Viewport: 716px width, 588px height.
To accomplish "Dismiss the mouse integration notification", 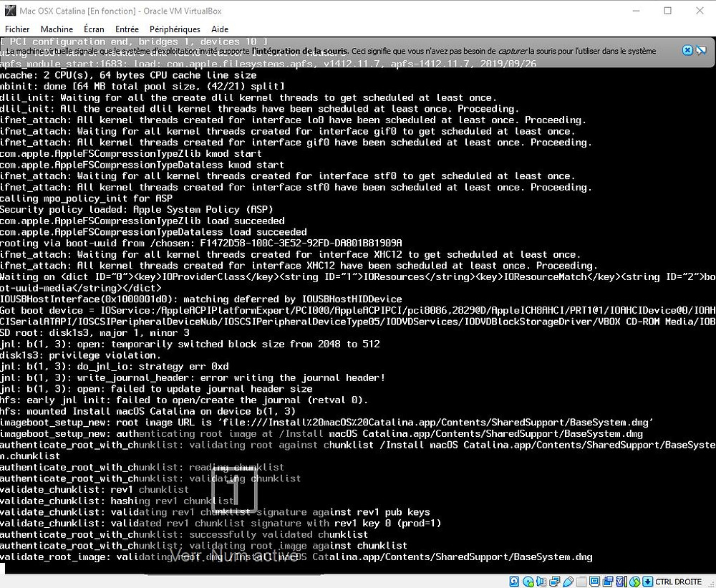I will coord(687,50).
